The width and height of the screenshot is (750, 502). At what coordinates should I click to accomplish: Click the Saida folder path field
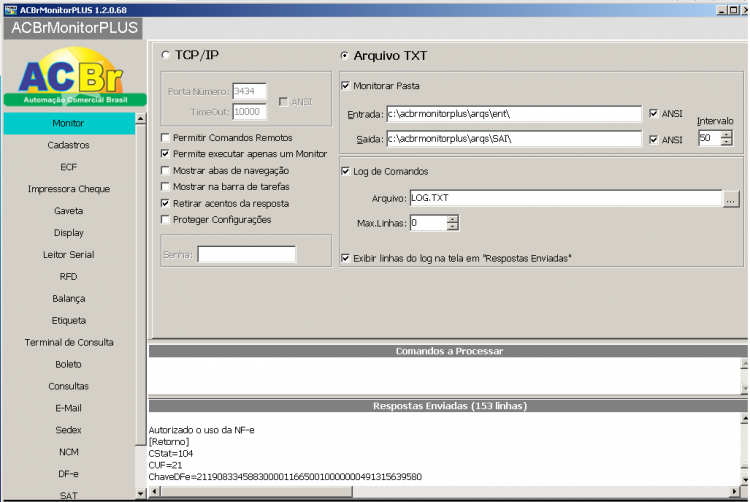click(x=514, y=139)
